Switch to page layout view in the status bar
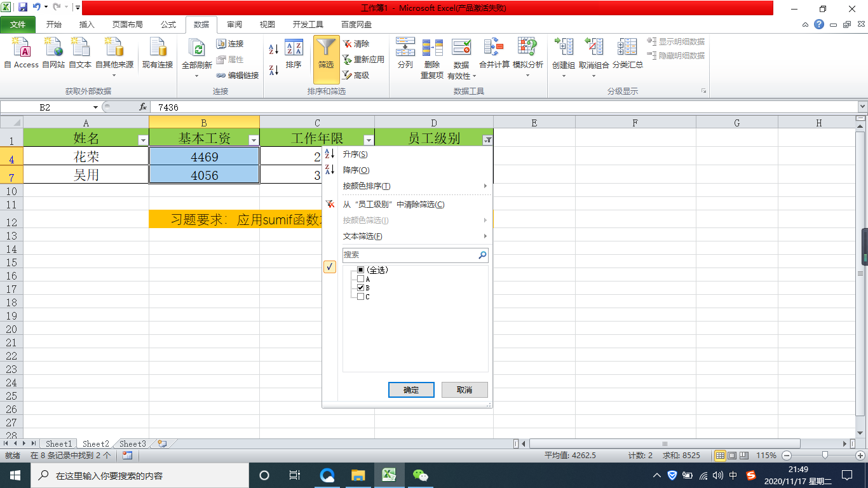868x488 pixels. point(732,456)
